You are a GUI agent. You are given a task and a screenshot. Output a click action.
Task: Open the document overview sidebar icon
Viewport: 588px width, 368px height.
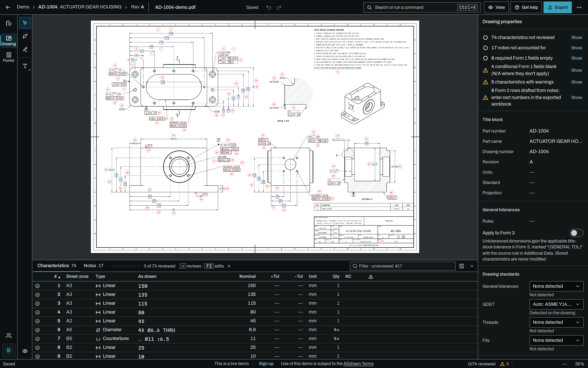(8, 23)
